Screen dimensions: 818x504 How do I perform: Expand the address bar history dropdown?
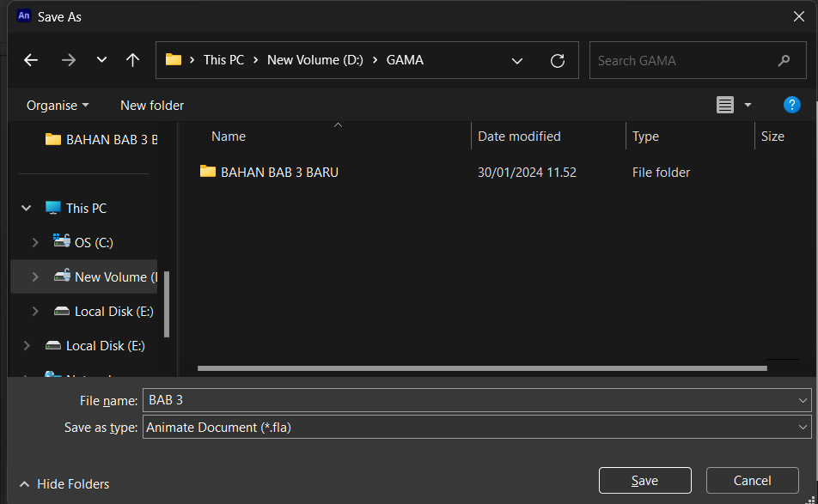pos(517,61)
